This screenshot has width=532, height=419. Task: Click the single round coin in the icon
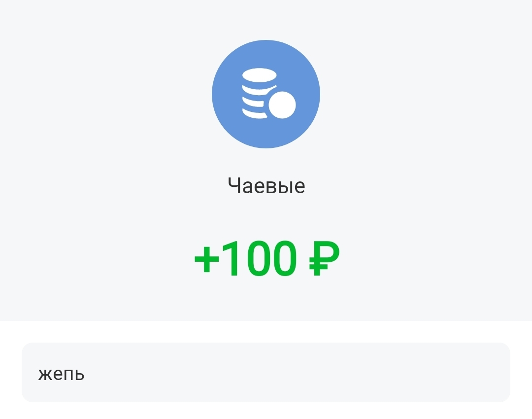pyautogui.click(x=282, y=105)
